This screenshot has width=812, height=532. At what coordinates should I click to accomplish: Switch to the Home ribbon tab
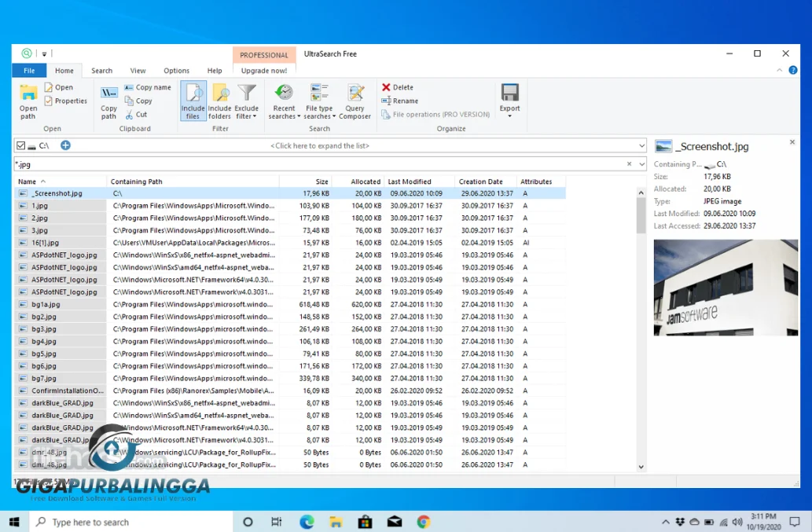(x=64, y=71)
